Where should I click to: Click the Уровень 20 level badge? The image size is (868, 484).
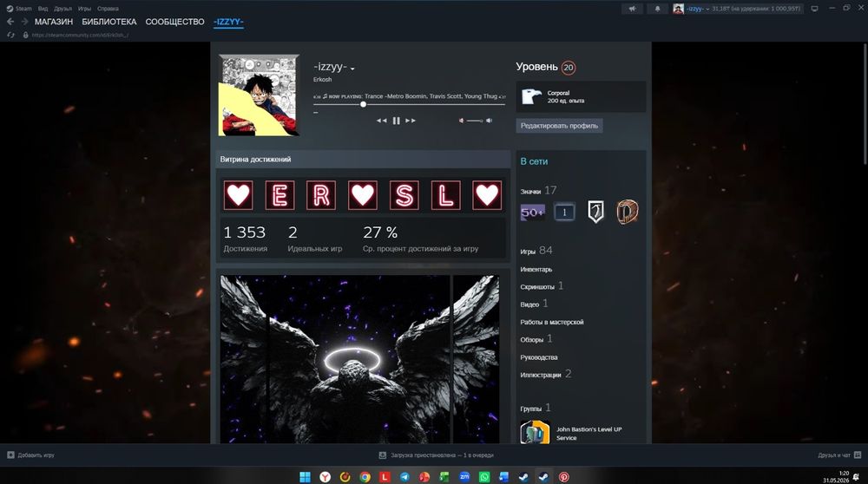pyautogui.click(x=568, y=68)
